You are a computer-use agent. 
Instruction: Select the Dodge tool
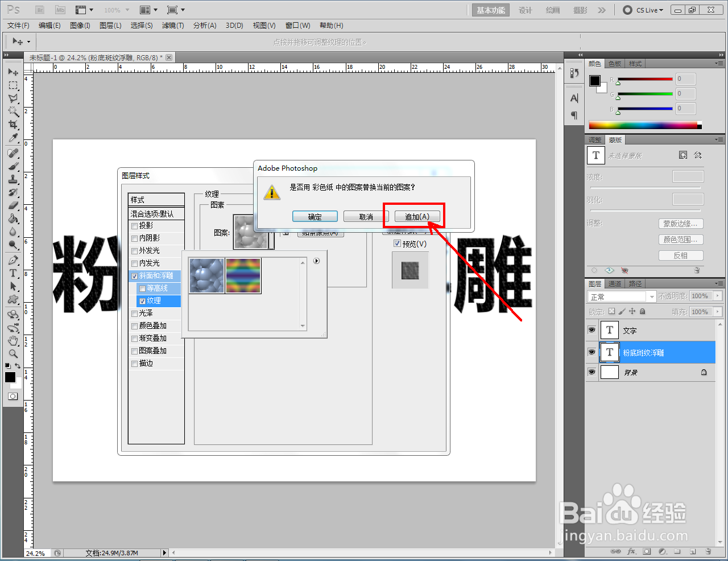pos(13,245)
